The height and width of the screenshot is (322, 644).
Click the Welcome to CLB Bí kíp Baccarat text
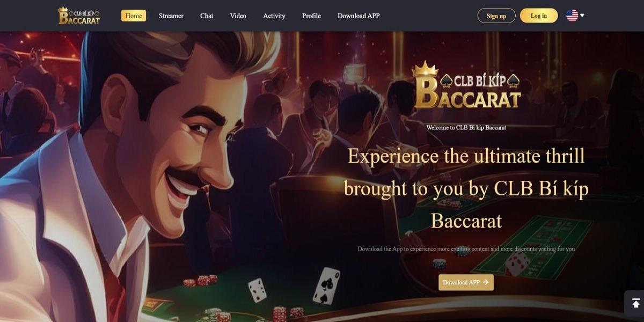coord(466,128)
